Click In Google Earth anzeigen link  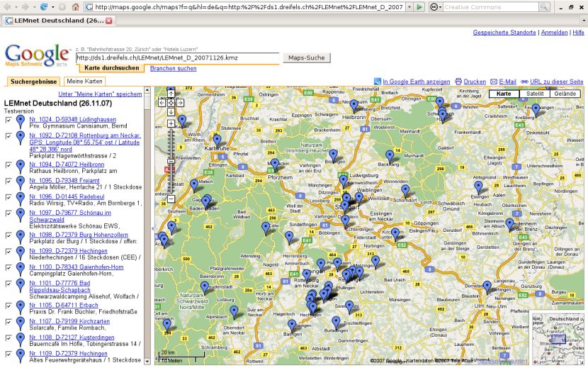[x=417, y=82]
